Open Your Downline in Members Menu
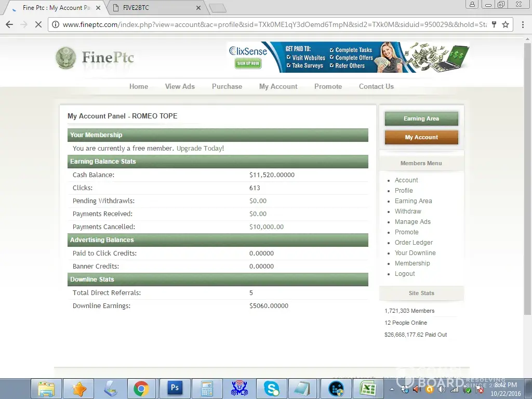 coord(415,253)
